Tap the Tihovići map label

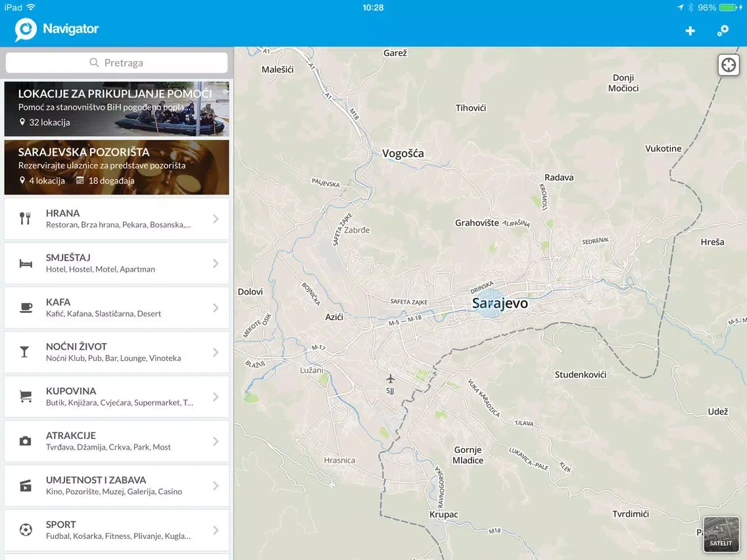pos(471,108)
